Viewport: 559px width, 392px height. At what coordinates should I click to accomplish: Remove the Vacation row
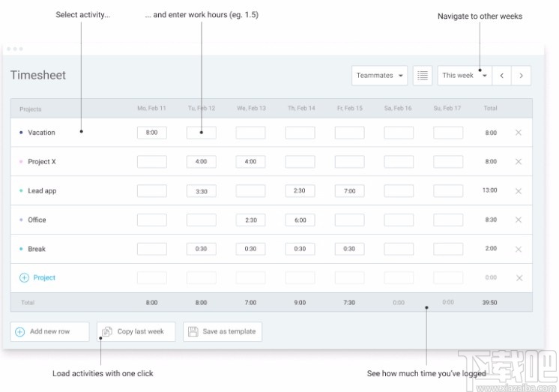point(519,133)
